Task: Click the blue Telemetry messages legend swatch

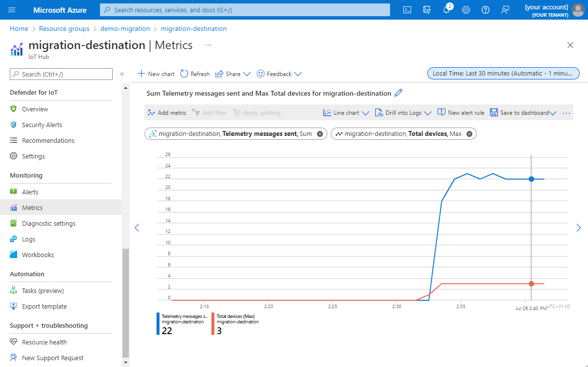Action: [x=158, y=324]
